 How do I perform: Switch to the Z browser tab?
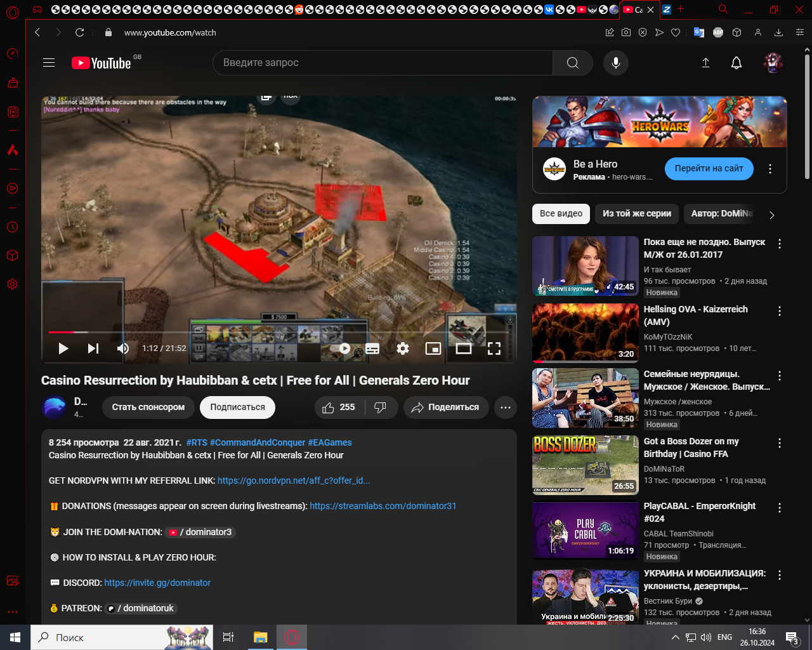[x=666, y=10]
